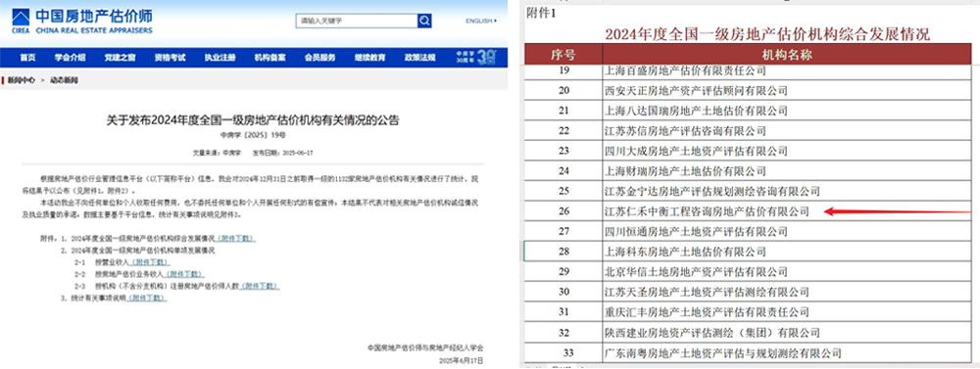Image resolution: width=980 pixels, height=369 pixels.
Task: Click the magnifier search icon
Action: pyautogui.click(x=424, y=22)
